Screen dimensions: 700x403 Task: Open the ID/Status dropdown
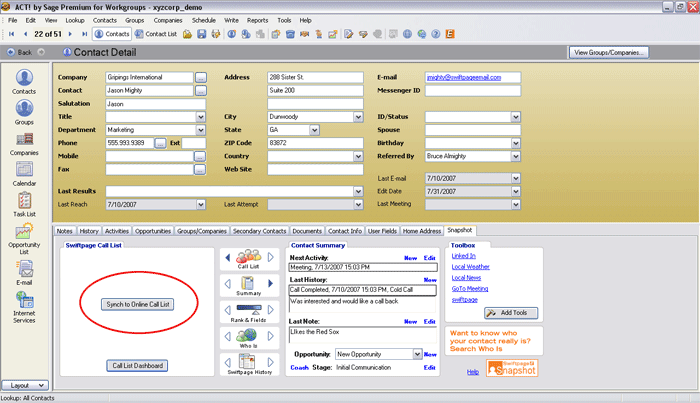[x=516, y=117]
